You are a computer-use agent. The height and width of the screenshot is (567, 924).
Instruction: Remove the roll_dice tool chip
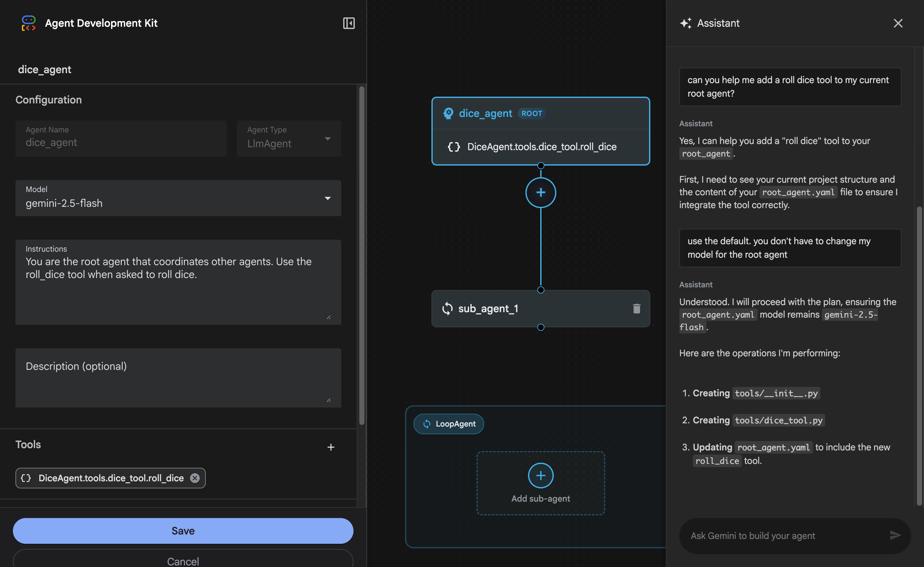point(195,478)
